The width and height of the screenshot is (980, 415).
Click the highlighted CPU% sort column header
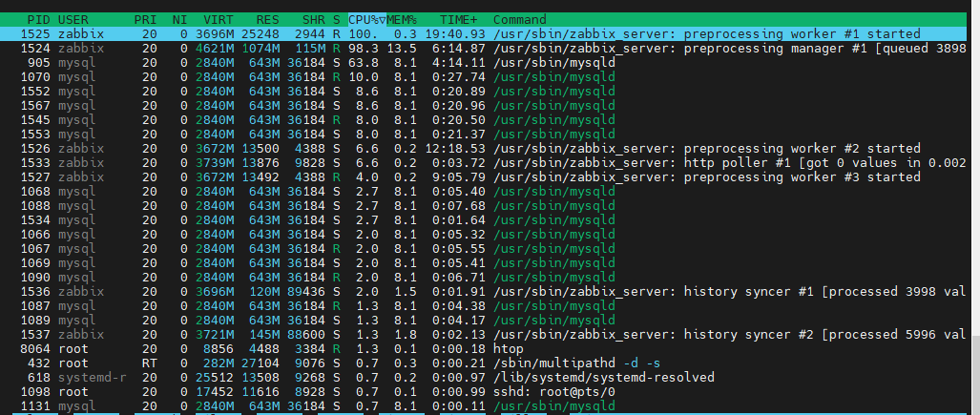coord(366,20)
